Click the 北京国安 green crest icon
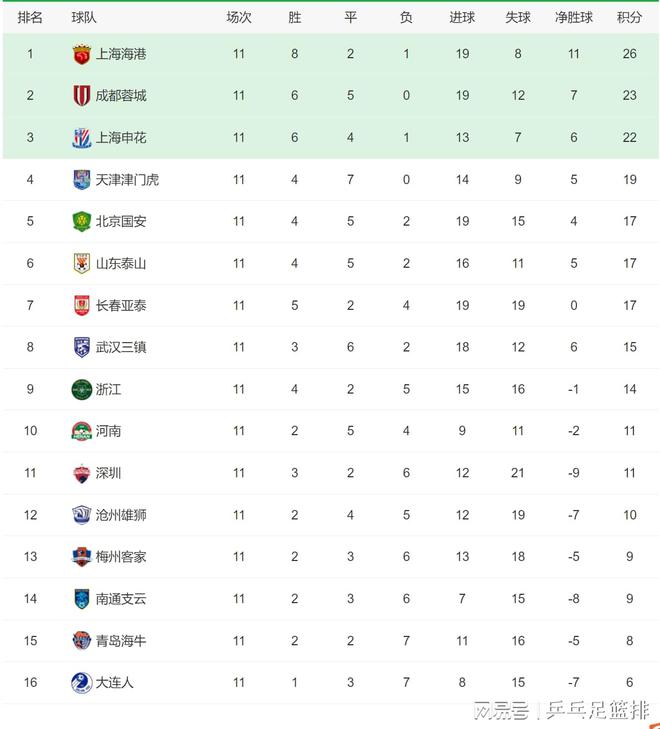660x729 pixels. point(81,221)
